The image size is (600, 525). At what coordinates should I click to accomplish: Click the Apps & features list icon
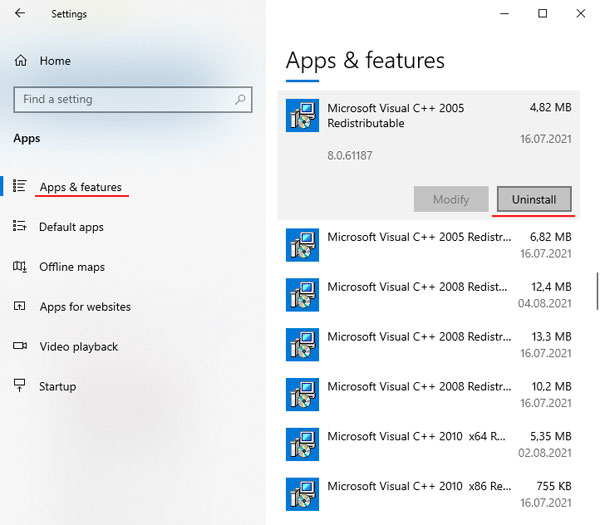pyautogui.click(x=20, y=186)
